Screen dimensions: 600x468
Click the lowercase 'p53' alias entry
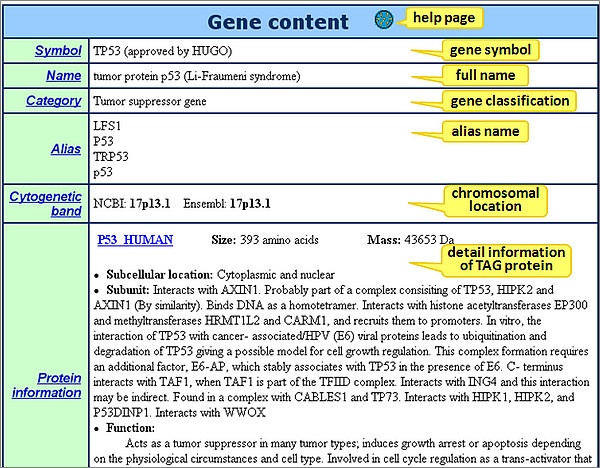(103, 172)
